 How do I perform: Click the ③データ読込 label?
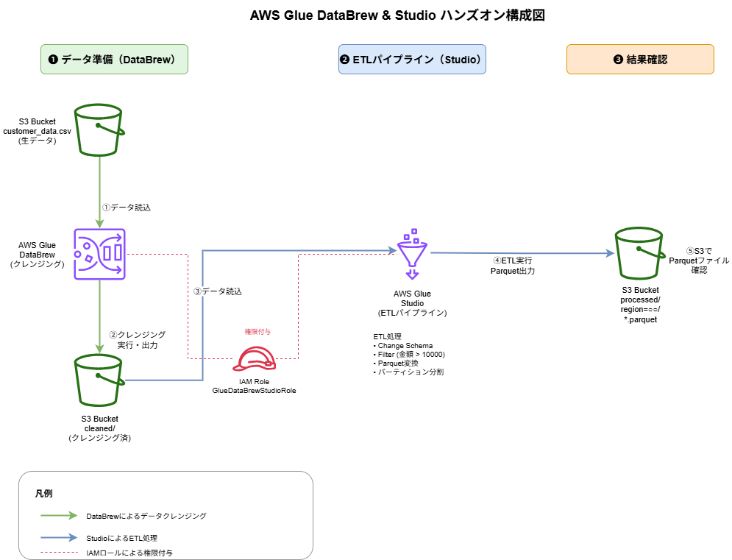tap(218, 291)
